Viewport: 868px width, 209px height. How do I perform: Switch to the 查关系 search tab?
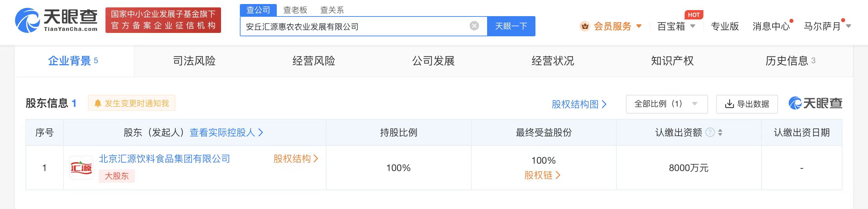(332, 10)
